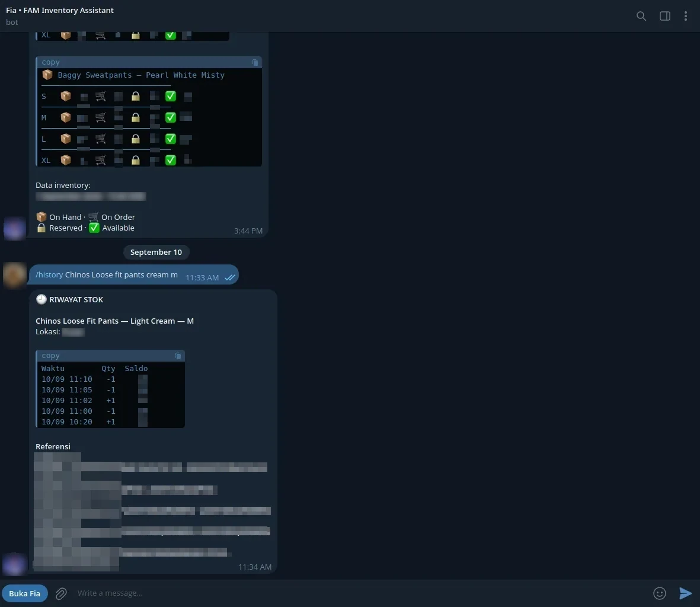Click the On Order legend cart icon
The width and height of the screenshot is (700, 607).
point(93,217)
